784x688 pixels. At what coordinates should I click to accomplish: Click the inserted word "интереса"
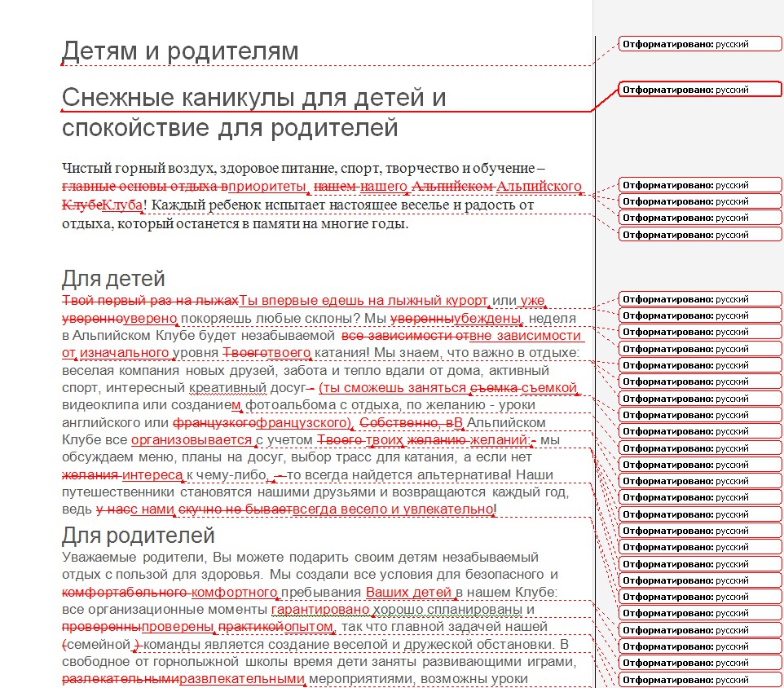pos(152,474)
